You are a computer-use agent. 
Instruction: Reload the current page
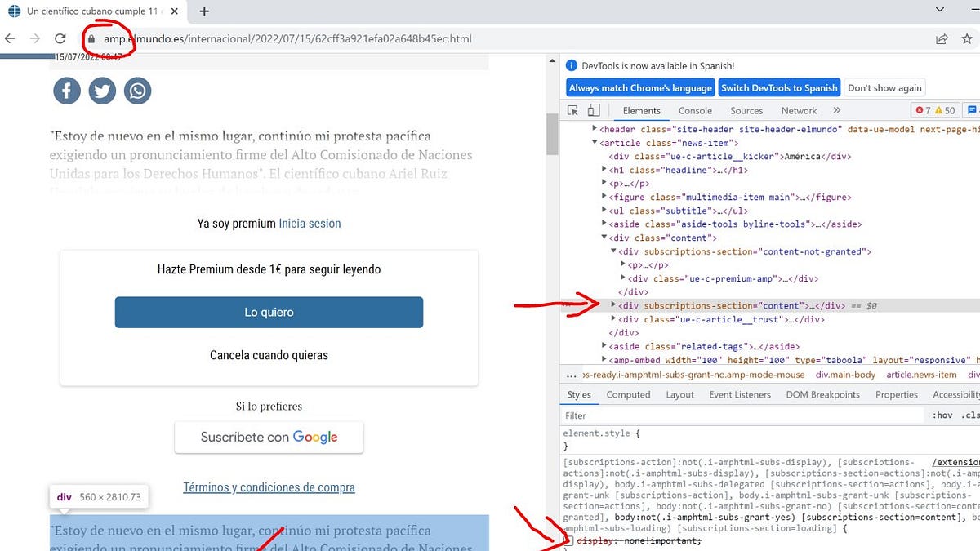(60, 38)
